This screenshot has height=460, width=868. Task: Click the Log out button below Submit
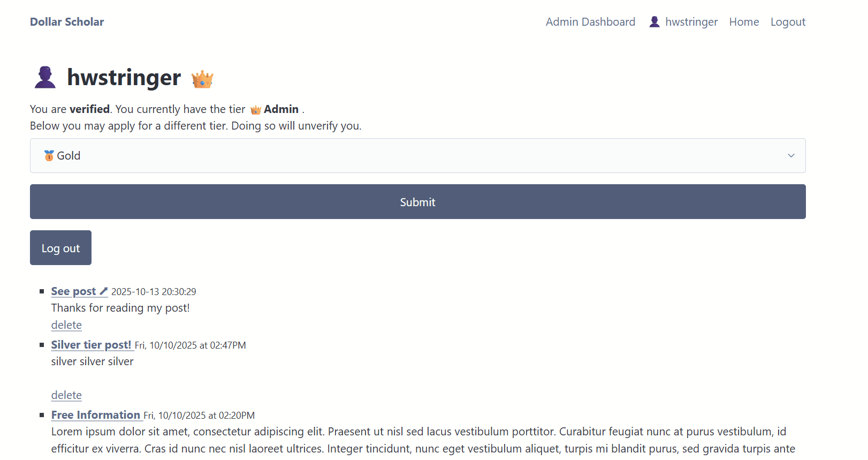pyautogui.click(x=60, y=248)
